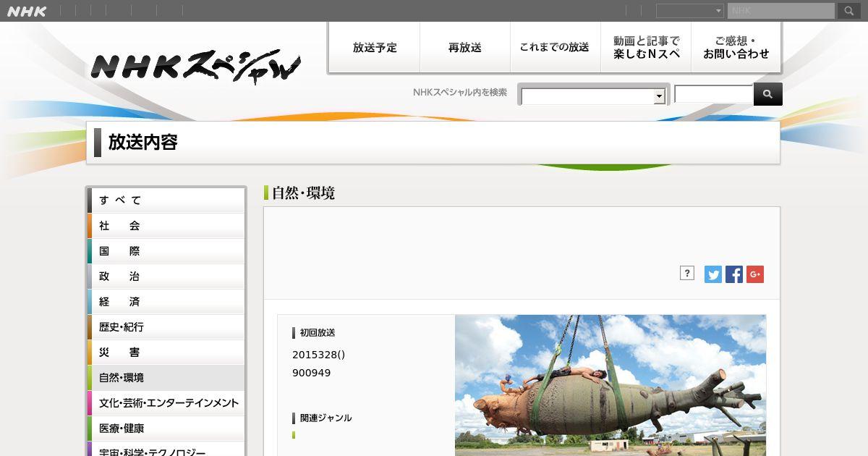Select 経済 in the genre sidebar
Screen dimensions: 868x456
(166, 302)
